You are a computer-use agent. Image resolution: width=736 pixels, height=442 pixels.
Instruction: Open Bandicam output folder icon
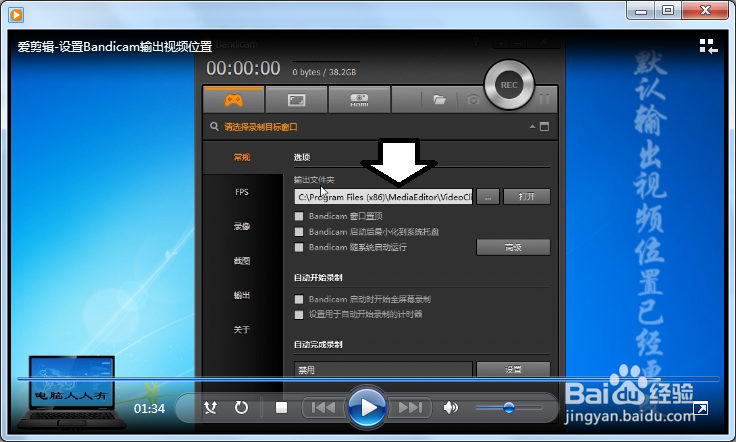pos(439,99)
